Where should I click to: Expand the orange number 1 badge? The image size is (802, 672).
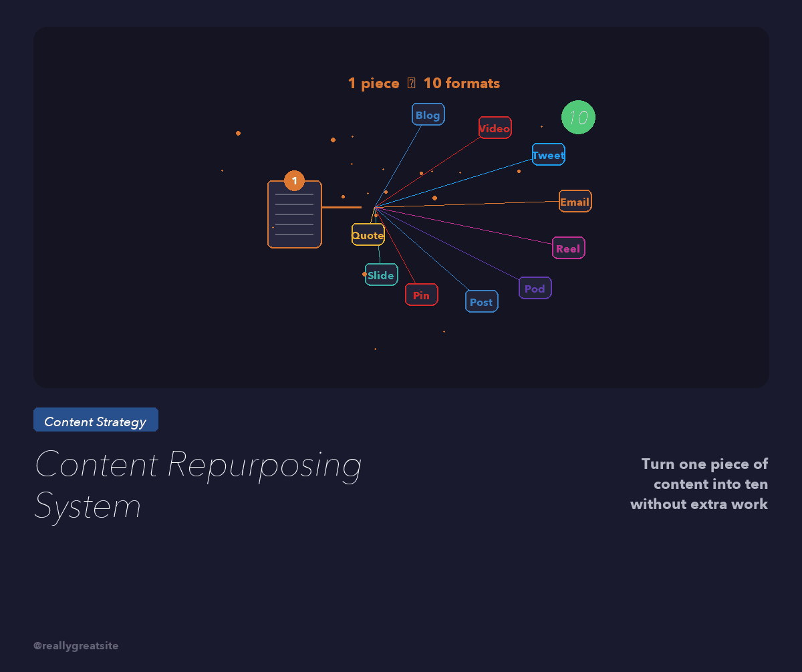(x=293, y=180)
